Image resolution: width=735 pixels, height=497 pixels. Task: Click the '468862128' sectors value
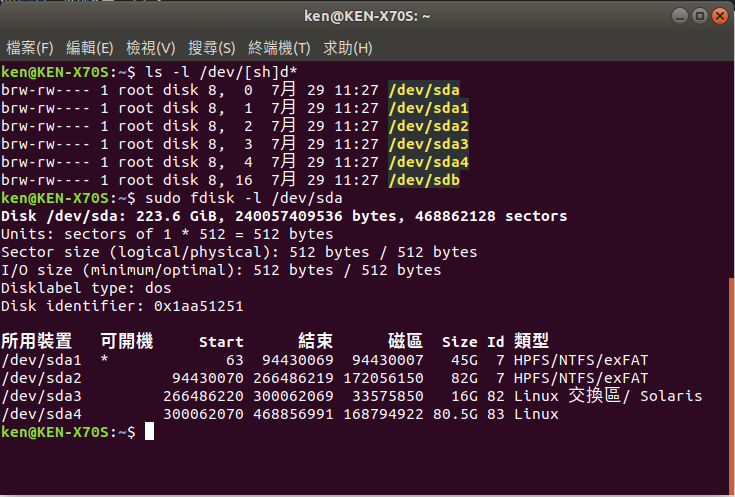pos(455,216)
